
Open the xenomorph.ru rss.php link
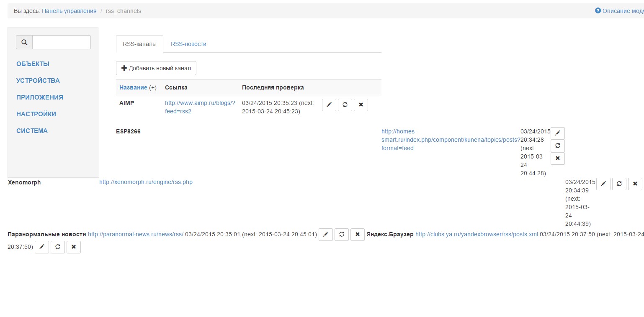click(146, 182)
